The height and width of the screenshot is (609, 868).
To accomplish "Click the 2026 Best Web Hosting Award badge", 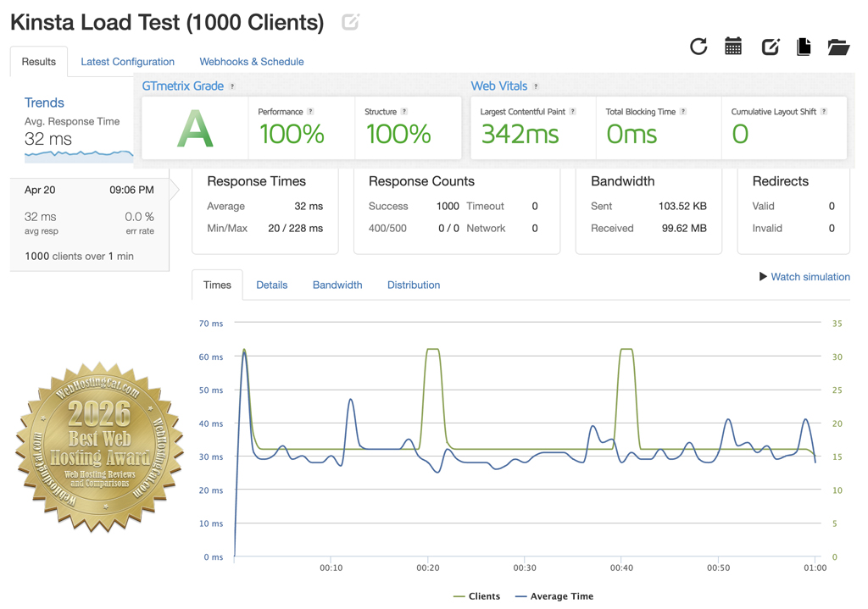I will pos(100,447).
